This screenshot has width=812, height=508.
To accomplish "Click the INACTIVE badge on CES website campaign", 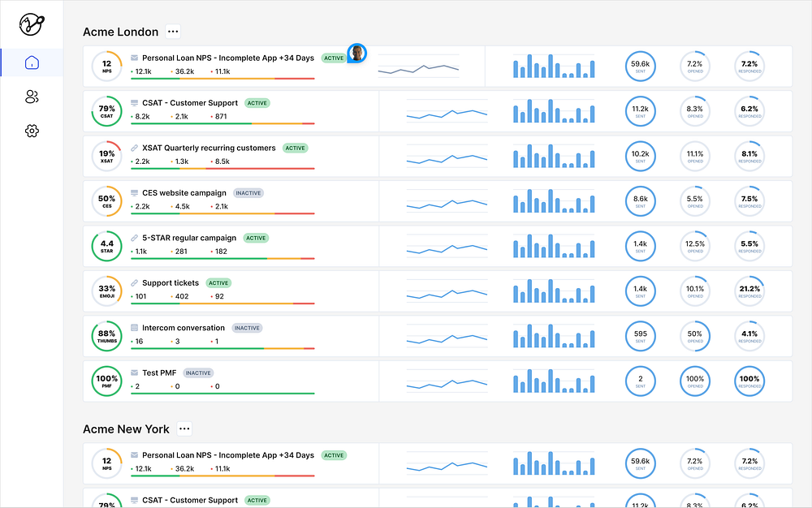I will click(248, 193).
